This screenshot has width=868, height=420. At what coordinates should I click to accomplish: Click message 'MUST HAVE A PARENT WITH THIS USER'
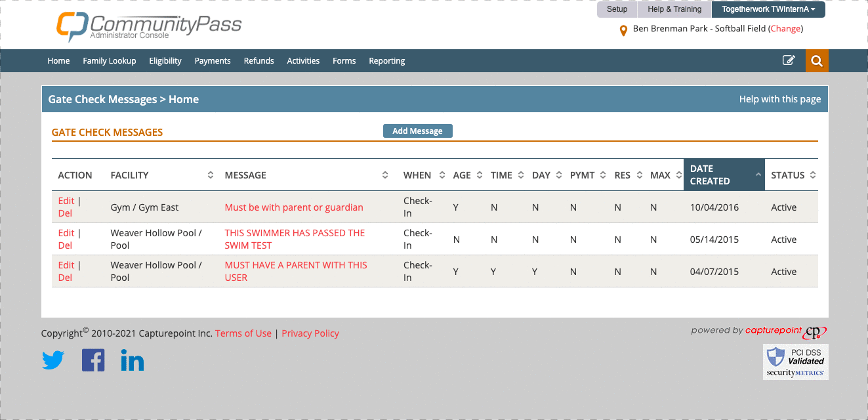tap(296, 271)
